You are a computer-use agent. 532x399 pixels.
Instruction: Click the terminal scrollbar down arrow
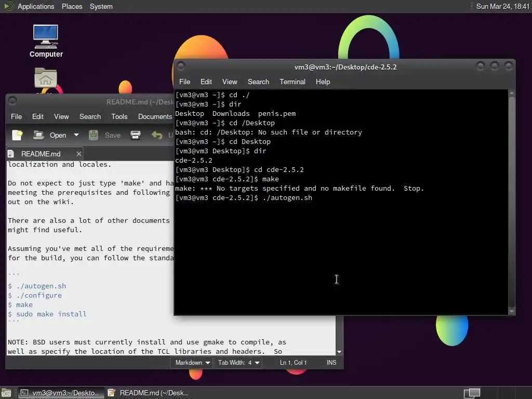click(x=512, y=311)
